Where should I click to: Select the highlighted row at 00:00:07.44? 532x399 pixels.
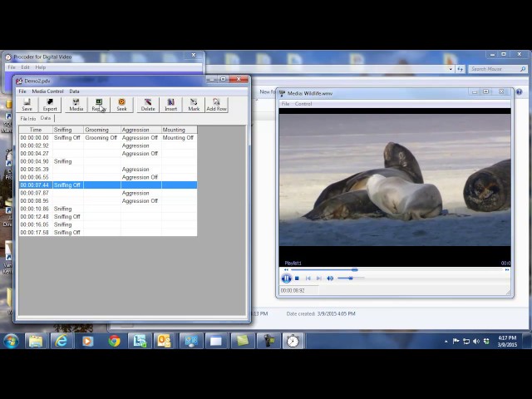coord(108,185)
